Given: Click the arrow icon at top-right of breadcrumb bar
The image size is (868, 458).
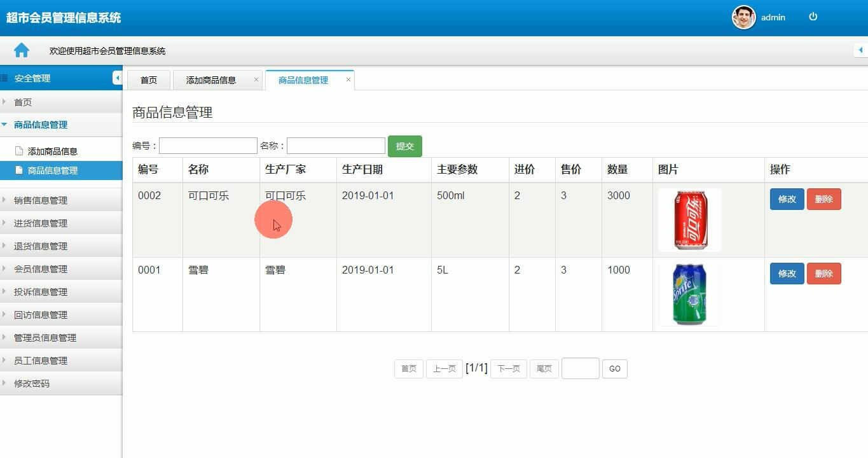Looking at the screenshot, I should 862,50.
